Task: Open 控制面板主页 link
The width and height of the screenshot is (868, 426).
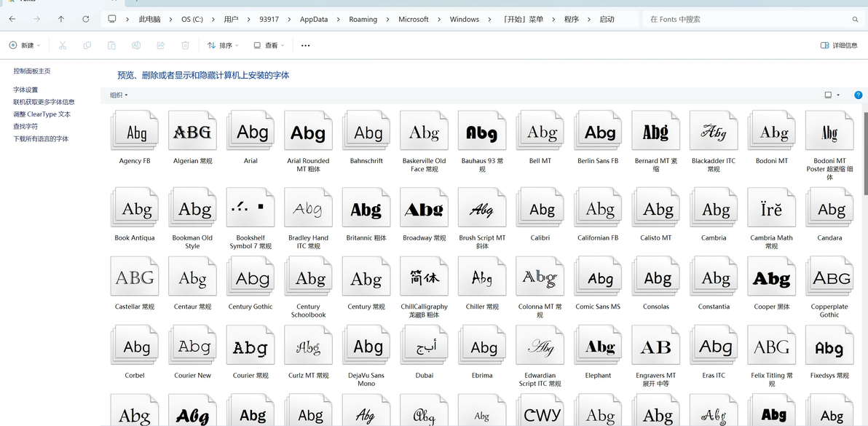Action: click(x=32, y=71)
